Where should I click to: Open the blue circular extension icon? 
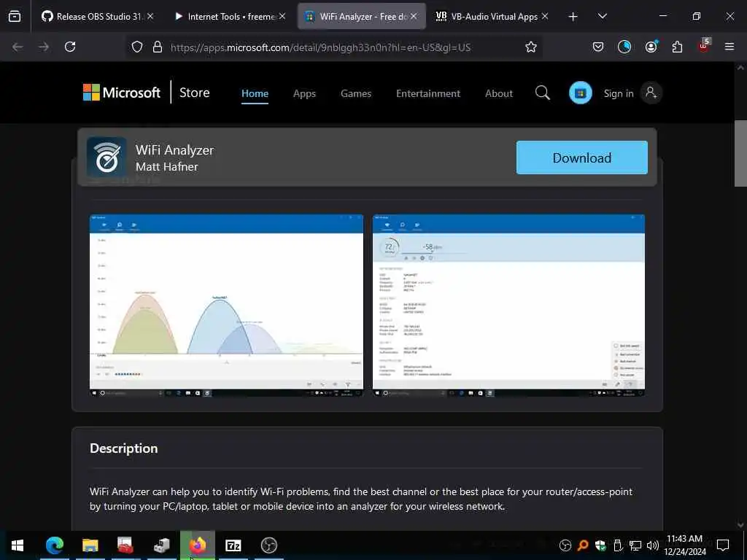pyautogui.click(x=624, y=47)
